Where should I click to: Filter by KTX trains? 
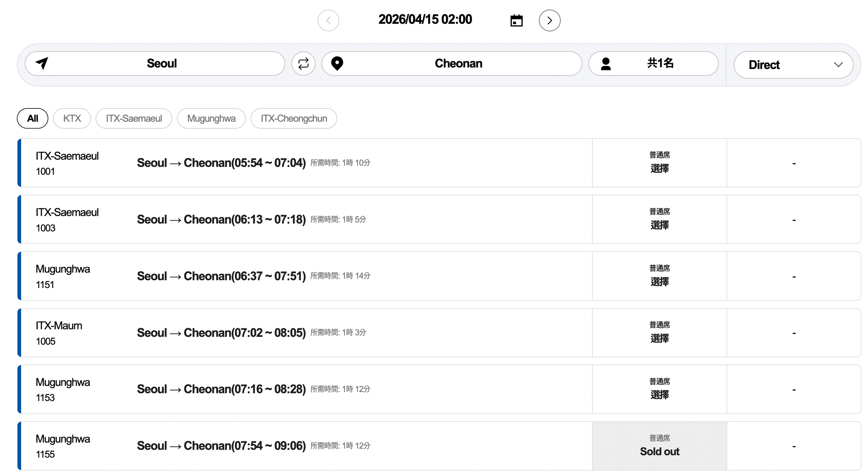pyautogui.click(x=72, y=119)
